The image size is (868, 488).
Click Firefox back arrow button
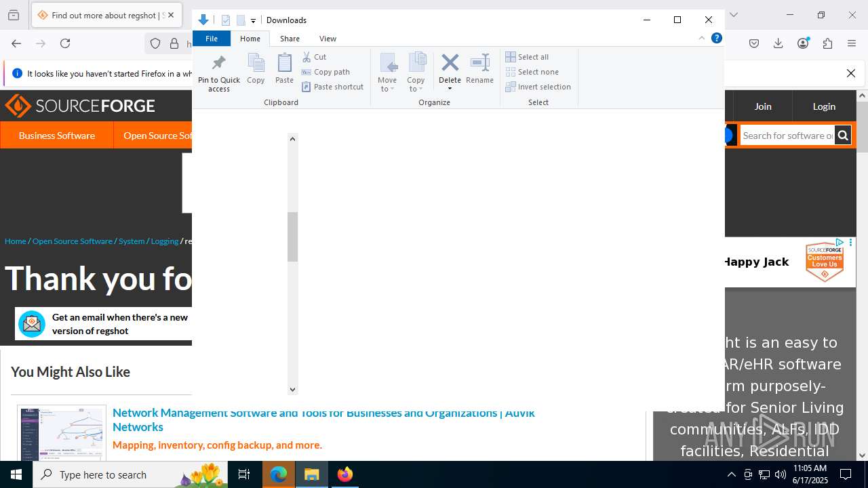click(16, 43)
